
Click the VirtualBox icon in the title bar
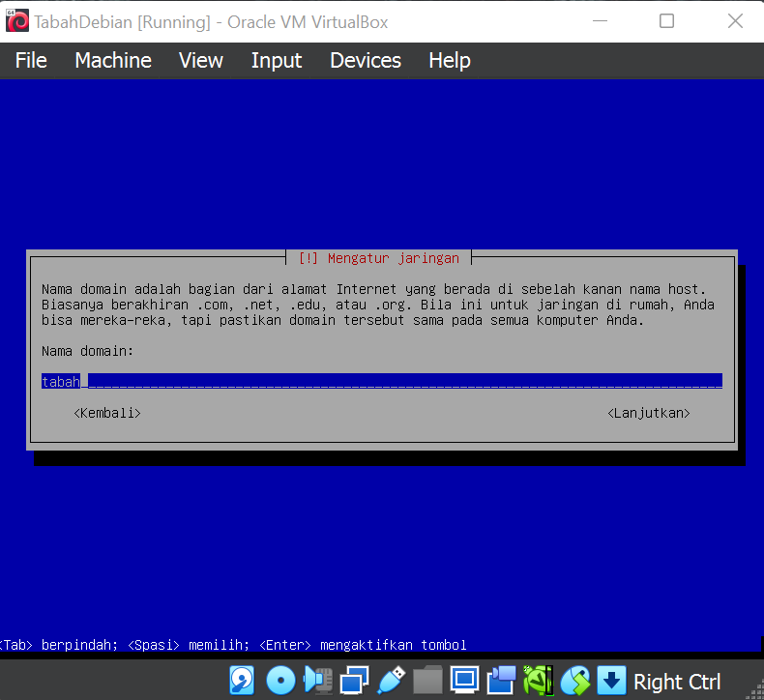pyautogui.click(x=17, y=21)
